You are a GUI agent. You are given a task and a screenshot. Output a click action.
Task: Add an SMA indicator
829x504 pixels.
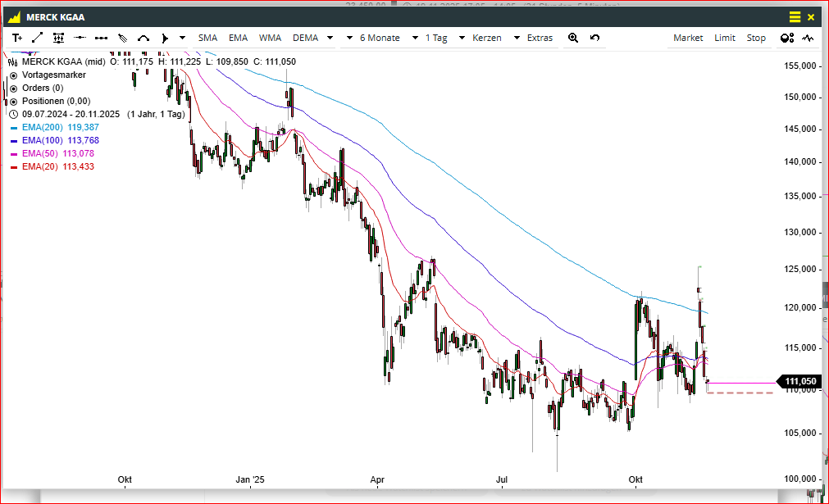point(207,38)
